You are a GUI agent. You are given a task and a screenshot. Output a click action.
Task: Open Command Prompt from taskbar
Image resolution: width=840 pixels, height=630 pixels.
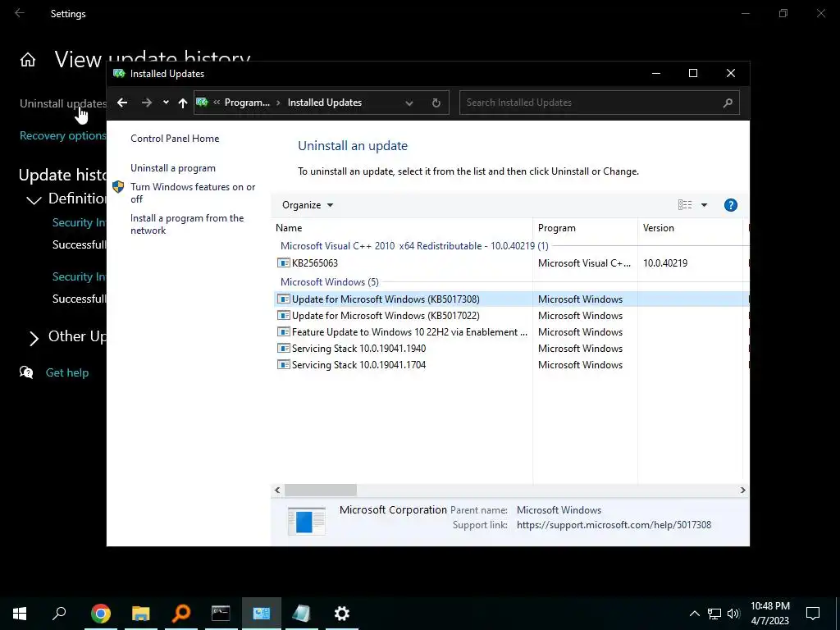pos(221,614)
